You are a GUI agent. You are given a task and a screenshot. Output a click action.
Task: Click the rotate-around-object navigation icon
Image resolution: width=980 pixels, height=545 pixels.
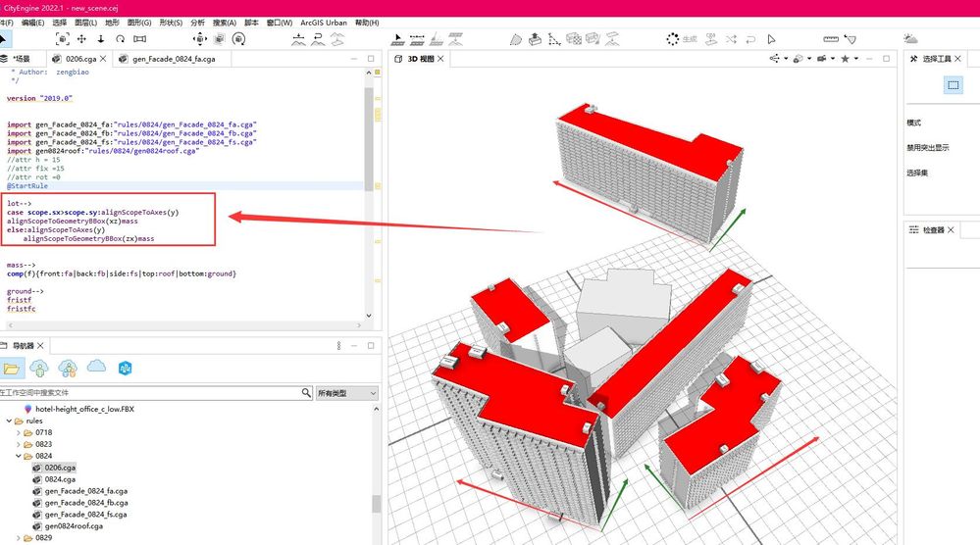(238, 38)
